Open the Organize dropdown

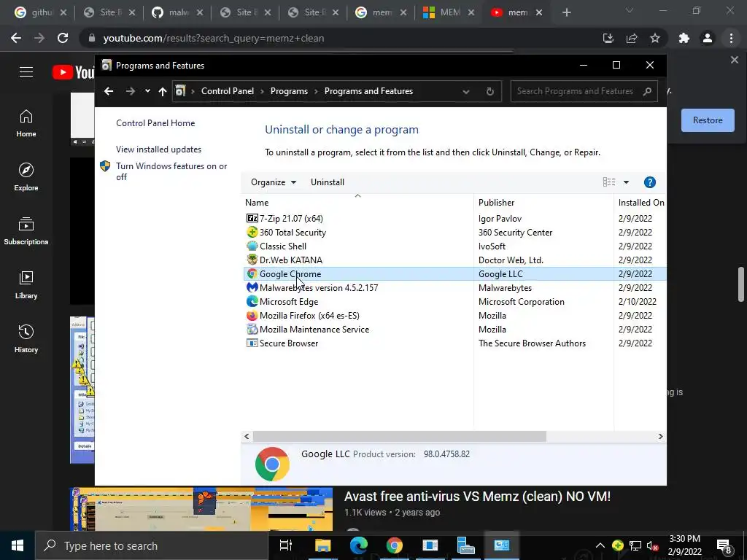(274, 182)
